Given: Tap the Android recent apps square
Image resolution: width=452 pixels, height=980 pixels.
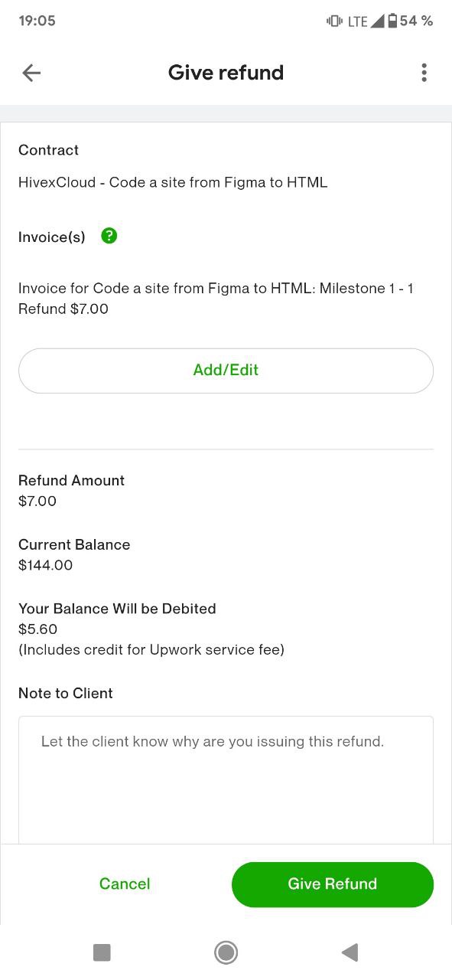Looking at the screenshot, I should click(102, 952).
